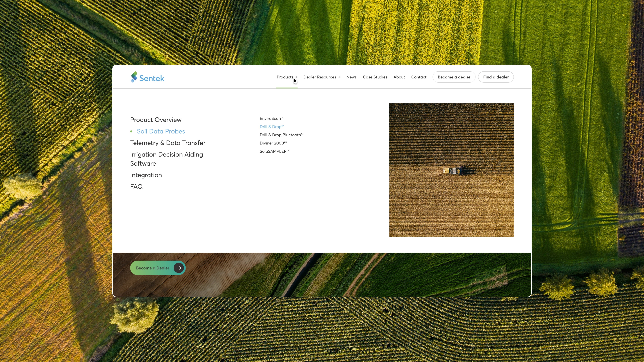Open the News page
Image resolution: width=644 pixels, height=362 pixels.
tap(351, 77)
